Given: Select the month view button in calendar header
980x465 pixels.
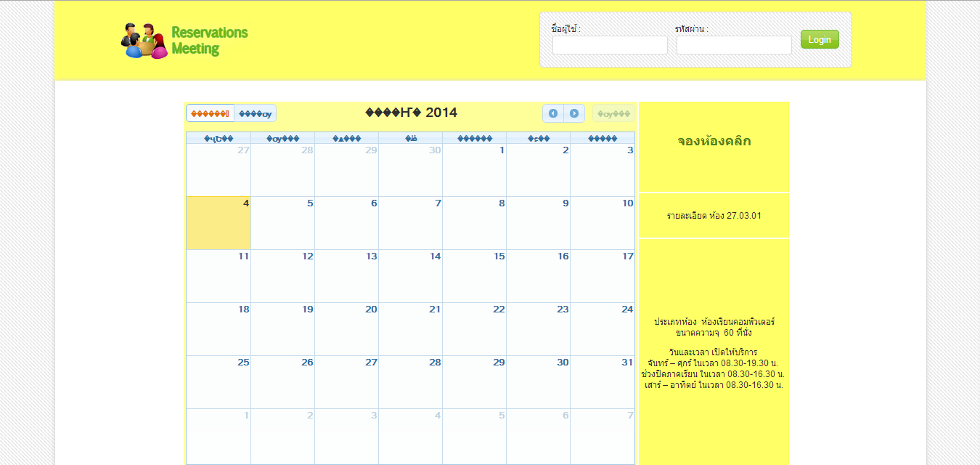Looking at the screenshot, I should (x=211, y=113).
